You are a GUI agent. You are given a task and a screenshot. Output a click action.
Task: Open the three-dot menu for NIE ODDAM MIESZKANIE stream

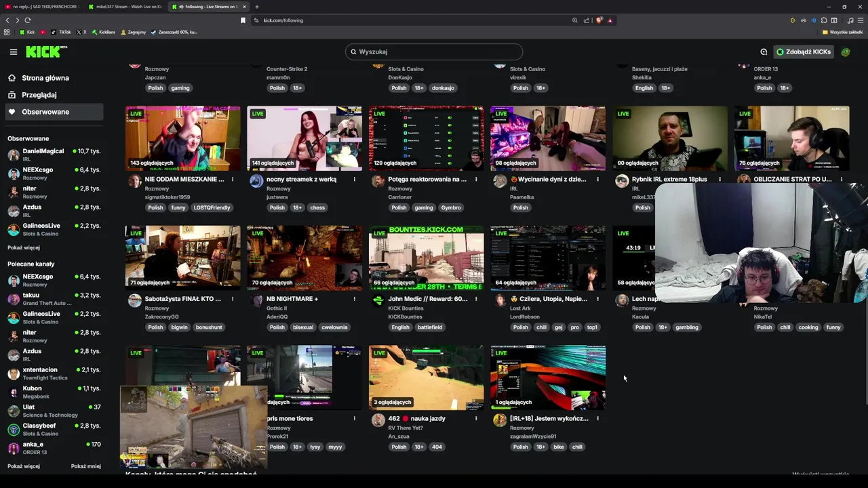233,180
